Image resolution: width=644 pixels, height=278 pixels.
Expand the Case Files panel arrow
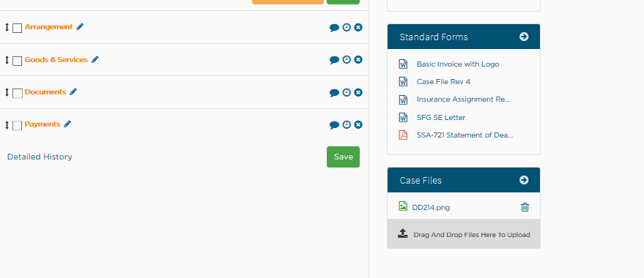point(524,180)
